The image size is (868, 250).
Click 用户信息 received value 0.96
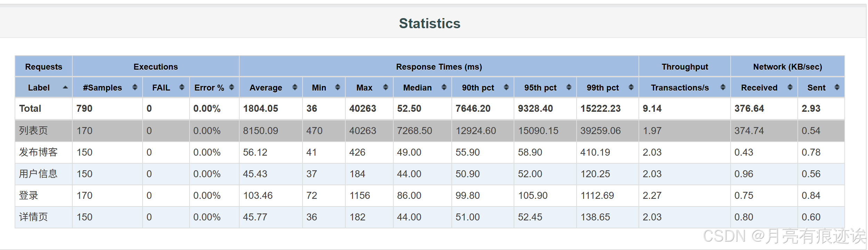[x=744, y=174]
